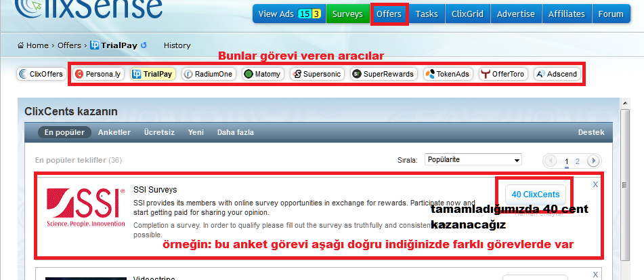Click the vertical scrollbar thumb
The width and height of the screenshot is (644, 280).
(x=624, y=186)
